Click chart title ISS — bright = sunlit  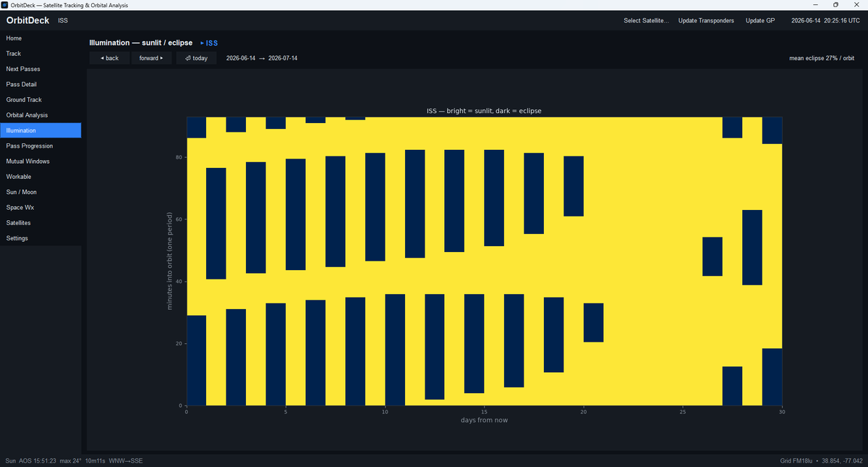point(484,111)
